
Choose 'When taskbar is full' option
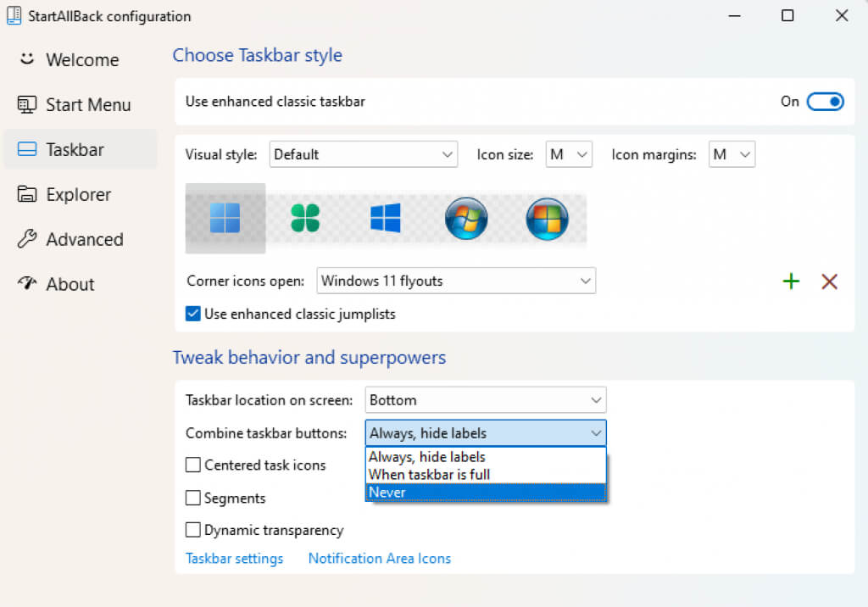click(x=486, y=475)
